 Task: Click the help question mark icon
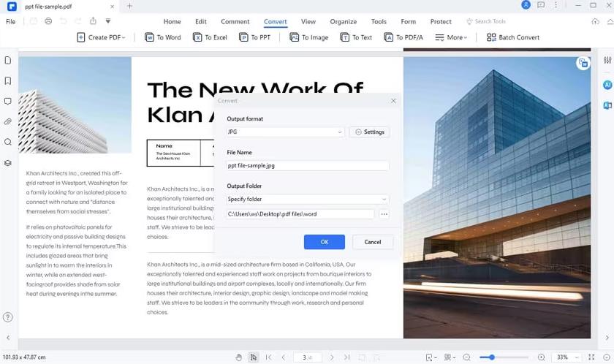pos(8,317)
